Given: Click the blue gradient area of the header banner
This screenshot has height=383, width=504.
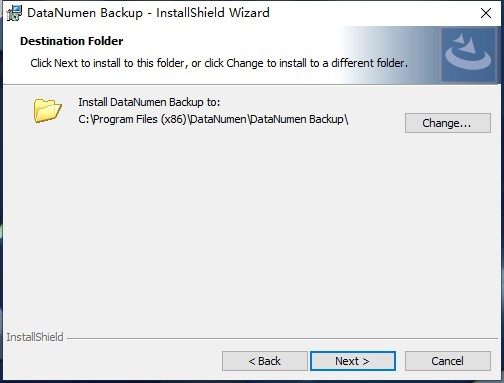Looking at the screenshot, I should (x=390, y=55).
